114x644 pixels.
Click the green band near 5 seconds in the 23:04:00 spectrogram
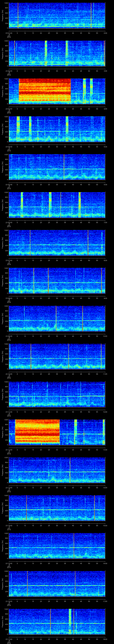[x=18, y=129]
